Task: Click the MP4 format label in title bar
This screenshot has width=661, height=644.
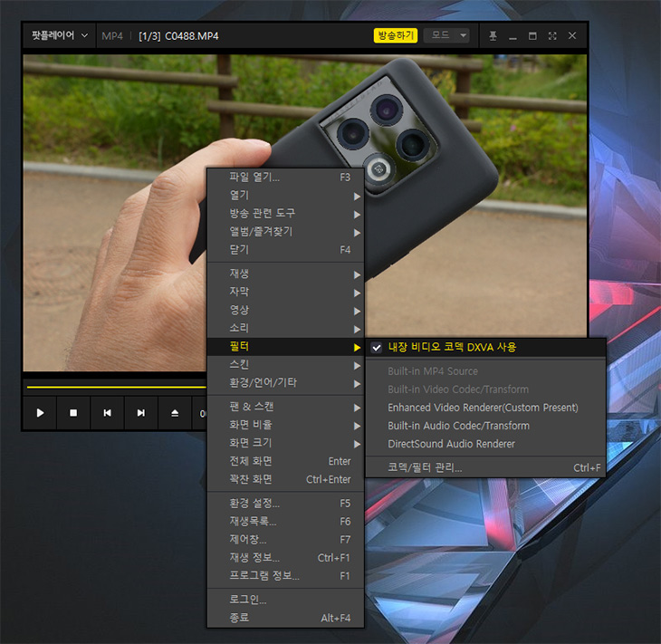Action: [x=112, y=36]
